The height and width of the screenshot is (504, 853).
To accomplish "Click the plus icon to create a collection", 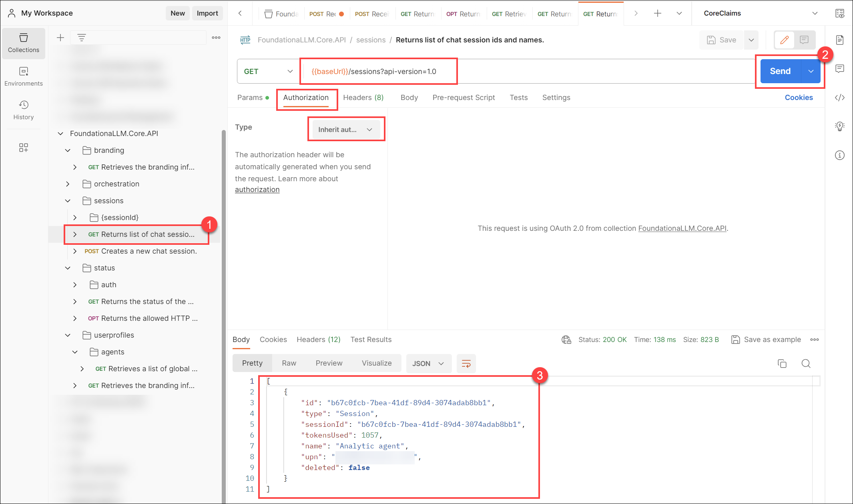I will click(x=60, y=38).
